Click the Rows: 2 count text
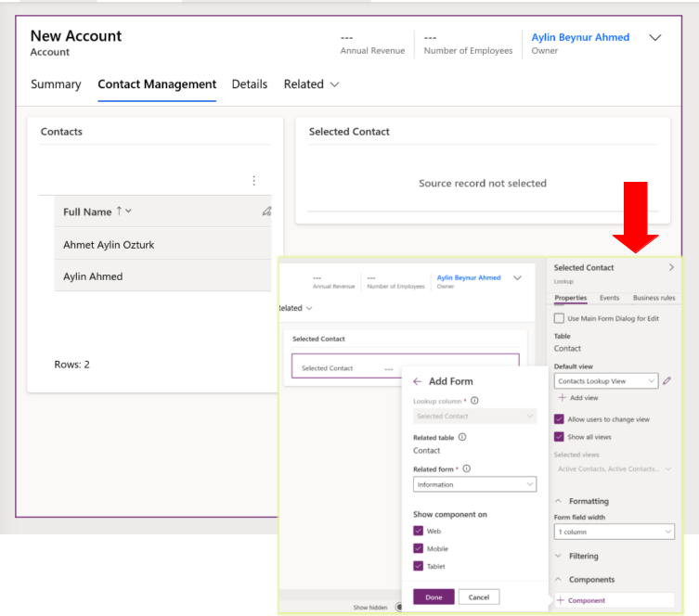The height and width of the screenshot is (616, 699). 71,365
